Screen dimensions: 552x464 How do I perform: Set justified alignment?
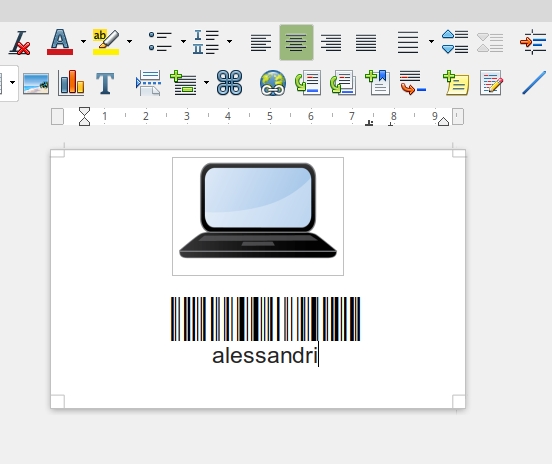[366, 43]
